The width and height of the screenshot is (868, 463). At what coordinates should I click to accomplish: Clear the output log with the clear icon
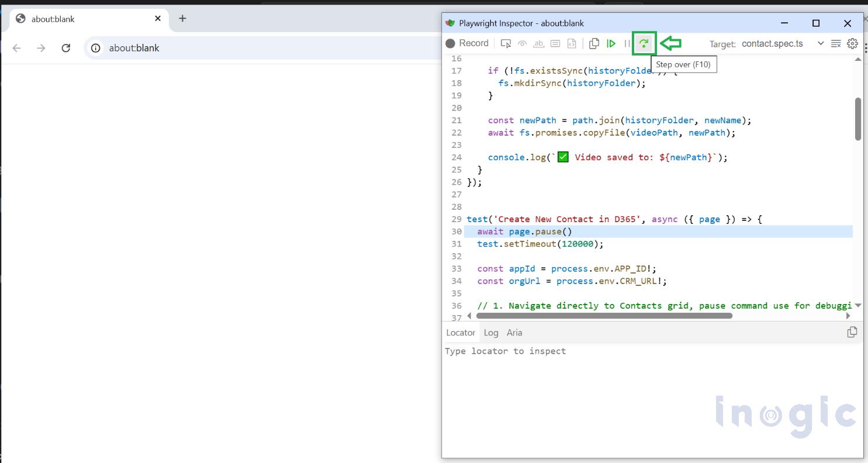[836, 43]
